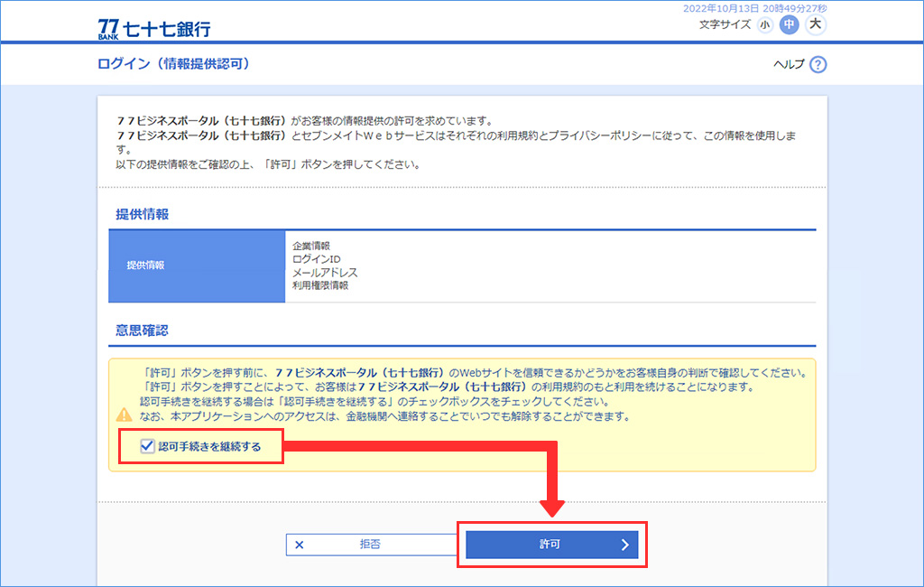Screen dimensions: 924x587
Task: Click the メールアドレス entry
Action: click(x=325, y=273)
